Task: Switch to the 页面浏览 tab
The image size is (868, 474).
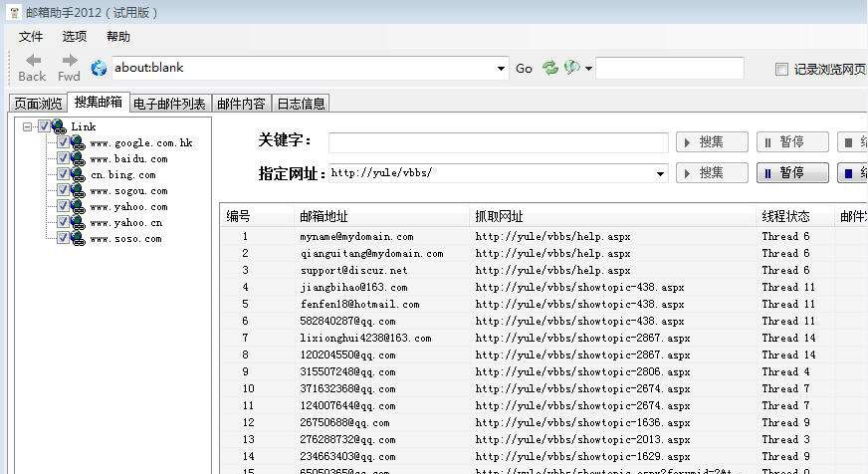Action: [x=38, y=104]
